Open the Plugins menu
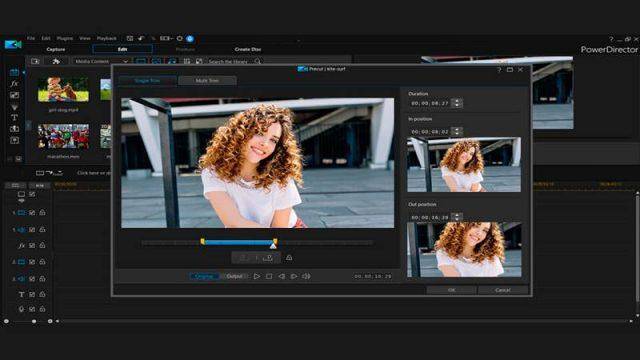Screen dimensions: 640x360 point(64,38)
